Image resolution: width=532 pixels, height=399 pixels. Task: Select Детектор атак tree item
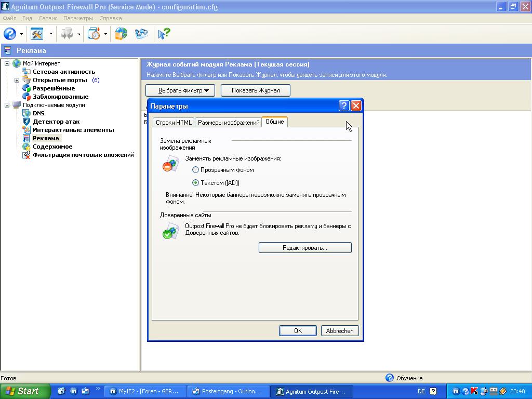coord(56,122)
